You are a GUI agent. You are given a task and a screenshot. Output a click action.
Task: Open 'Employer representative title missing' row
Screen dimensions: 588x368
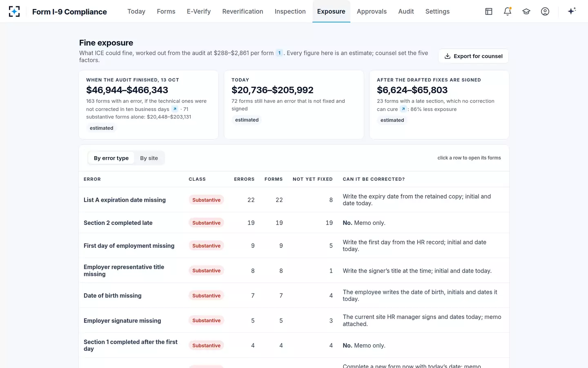(294, 270)
